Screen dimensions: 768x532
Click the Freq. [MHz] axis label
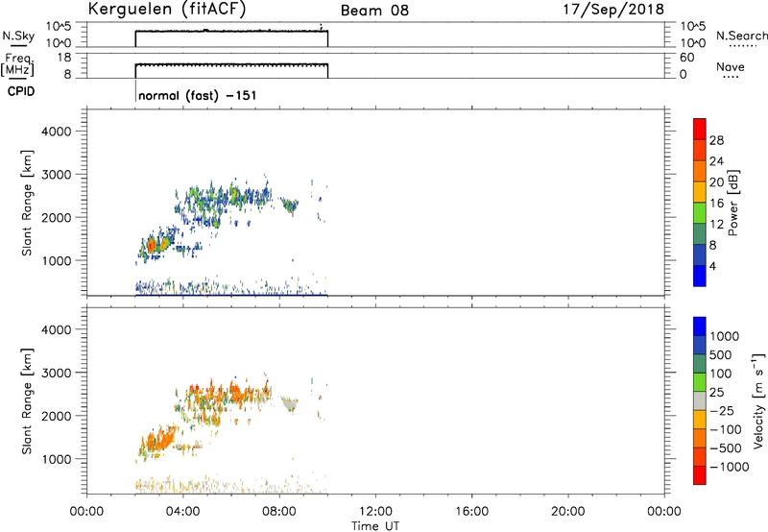(17, 64)
